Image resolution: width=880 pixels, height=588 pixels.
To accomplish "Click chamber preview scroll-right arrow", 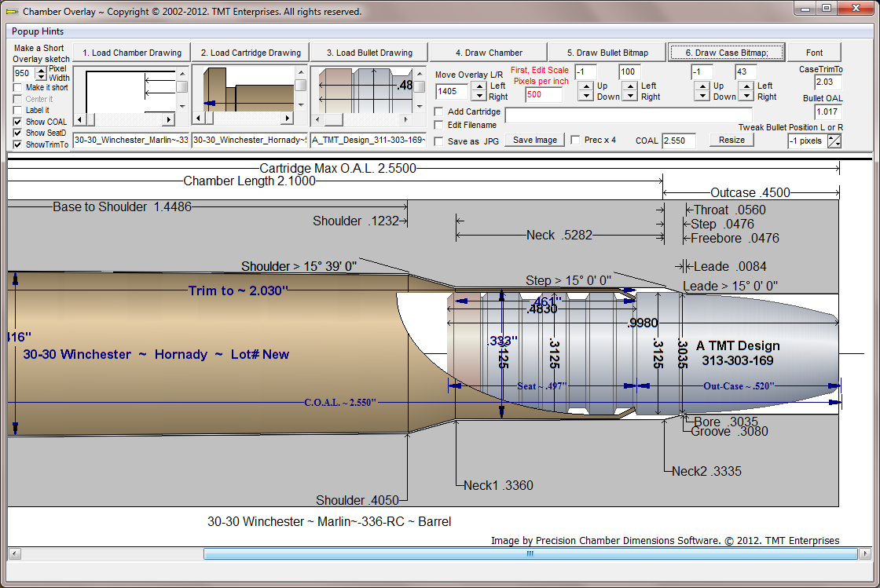I will coord(168,119).
